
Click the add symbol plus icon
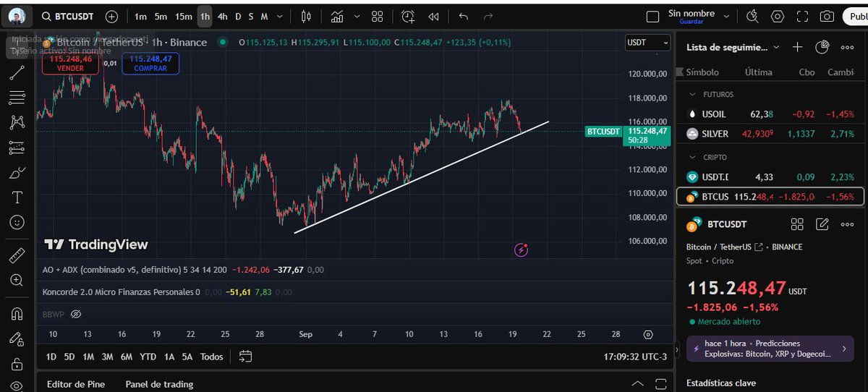click(x=111, y=16)
